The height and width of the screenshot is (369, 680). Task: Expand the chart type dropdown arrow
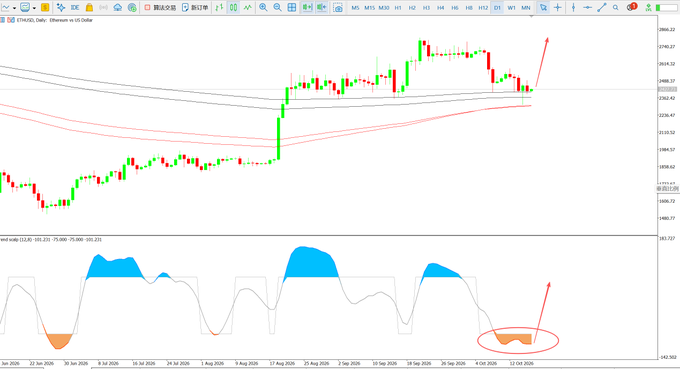[x=14, y=8]
